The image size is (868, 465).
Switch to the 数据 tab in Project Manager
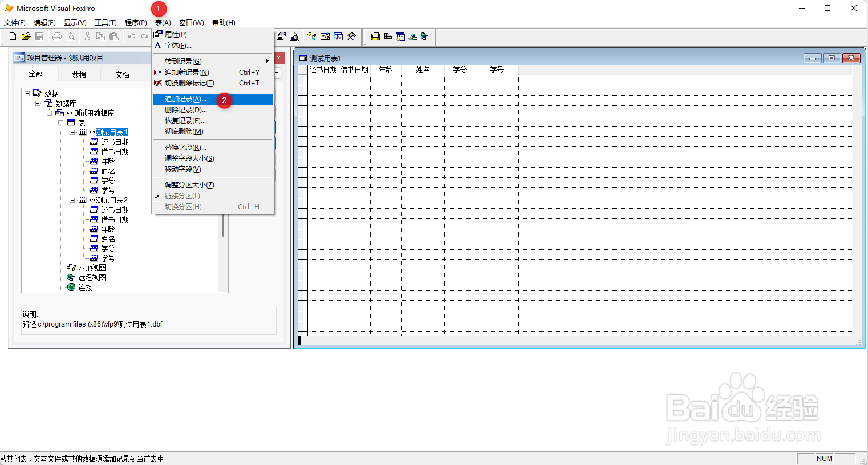79,75
